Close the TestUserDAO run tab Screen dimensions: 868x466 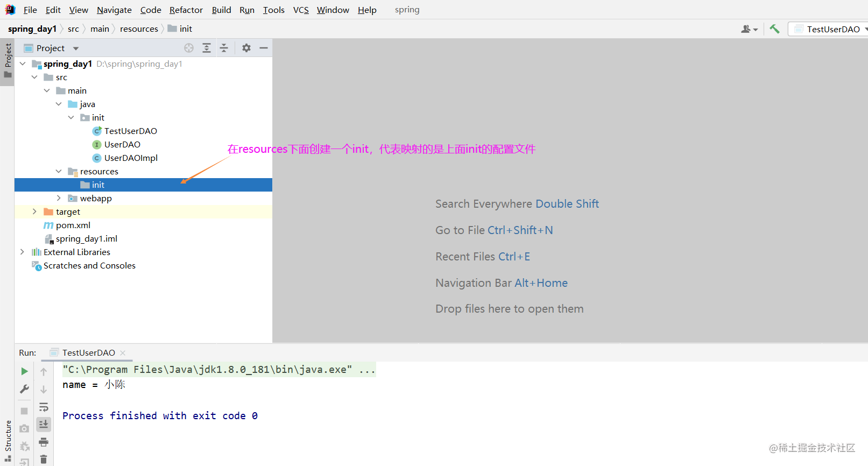coord(123,353)
